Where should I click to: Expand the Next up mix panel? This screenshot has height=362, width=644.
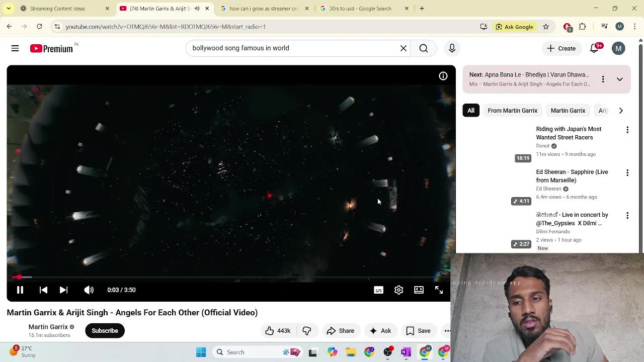(x=620, y=79)
